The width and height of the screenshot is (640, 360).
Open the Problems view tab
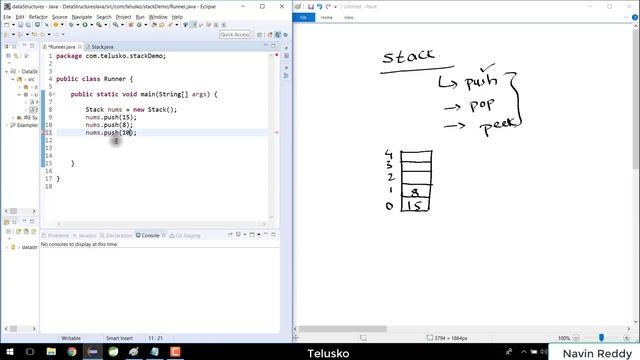(x=56, y=236)
